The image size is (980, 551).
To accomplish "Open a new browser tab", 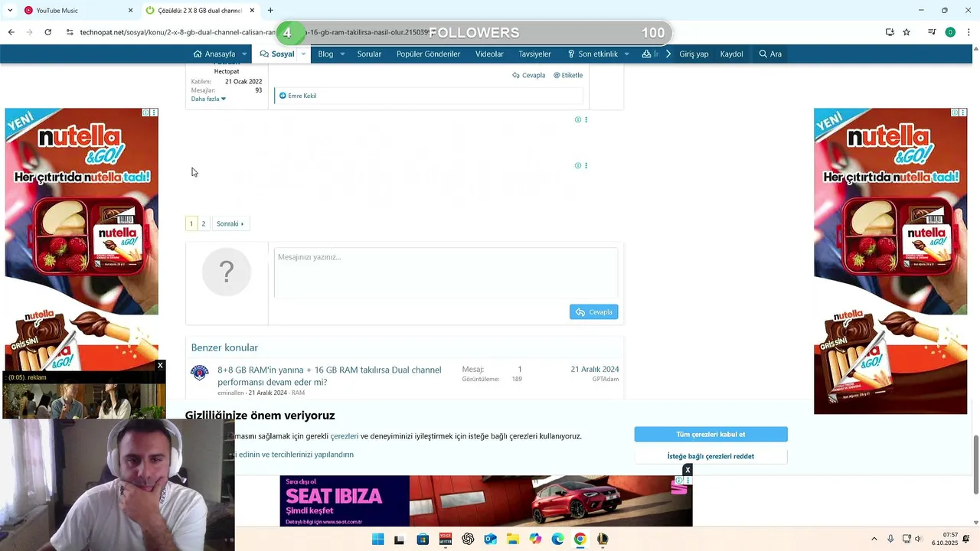I will pos(270,11).
